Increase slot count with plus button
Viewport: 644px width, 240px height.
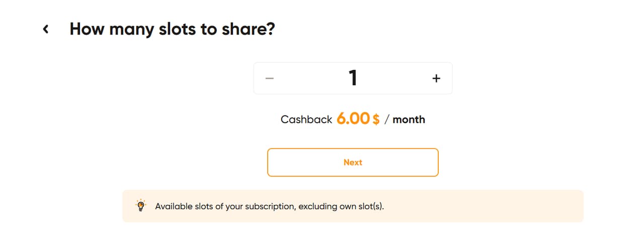(x=436, y=78)
